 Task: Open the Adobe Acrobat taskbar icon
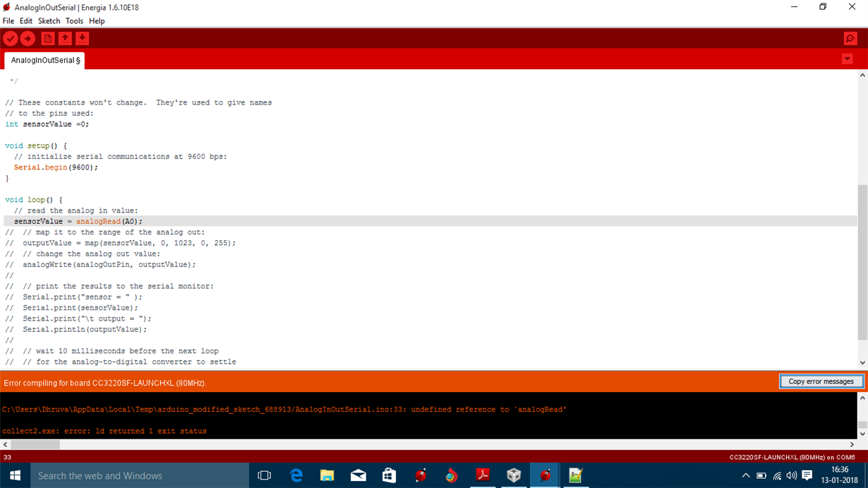(483, 476)
